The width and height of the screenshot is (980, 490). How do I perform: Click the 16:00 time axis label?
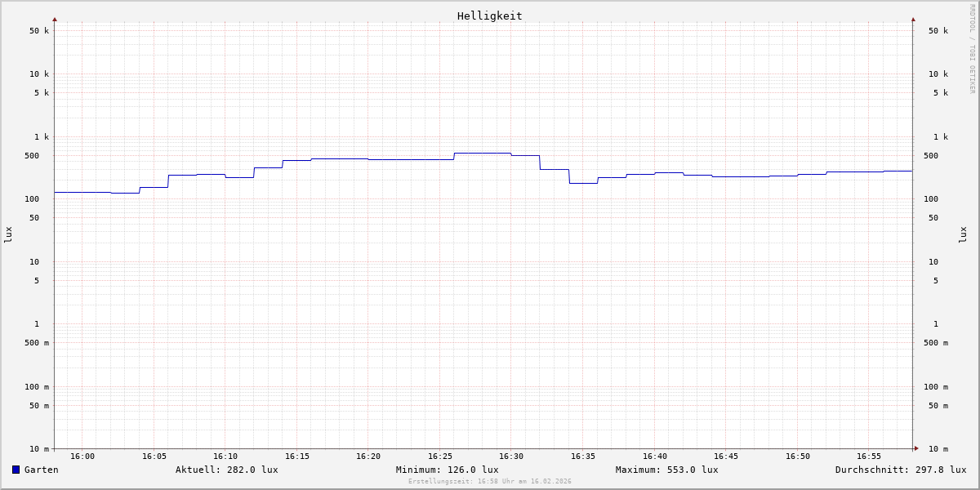[82, 457]
